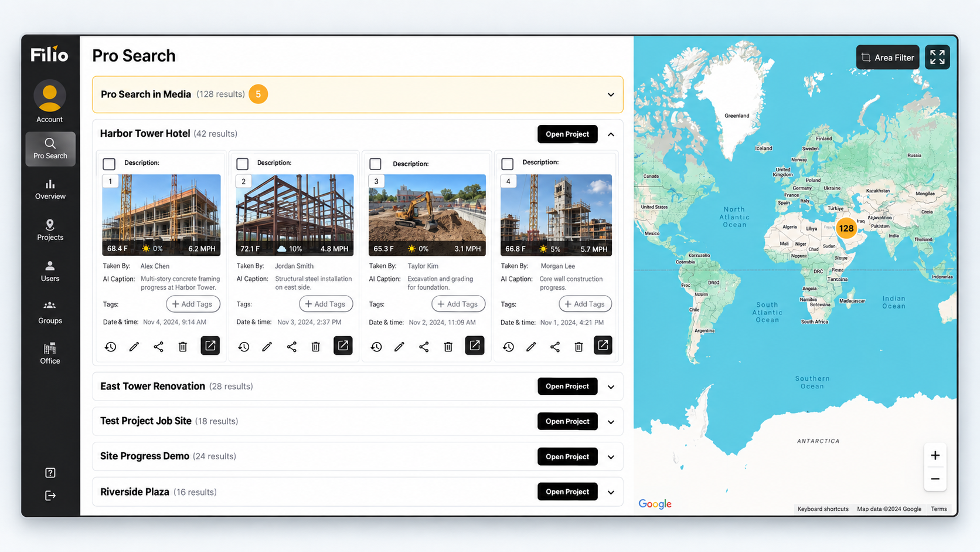Viewport: 980px width, 552px height.
Task: Expand the Pro Search in Media section
Action: point(611,94)
